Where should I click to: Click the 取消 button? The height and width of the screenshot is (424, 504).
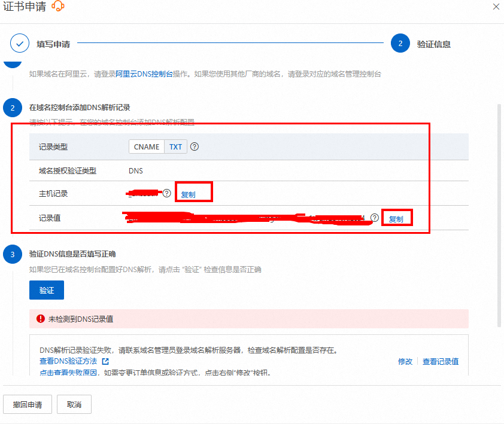(x=74, y=404)
